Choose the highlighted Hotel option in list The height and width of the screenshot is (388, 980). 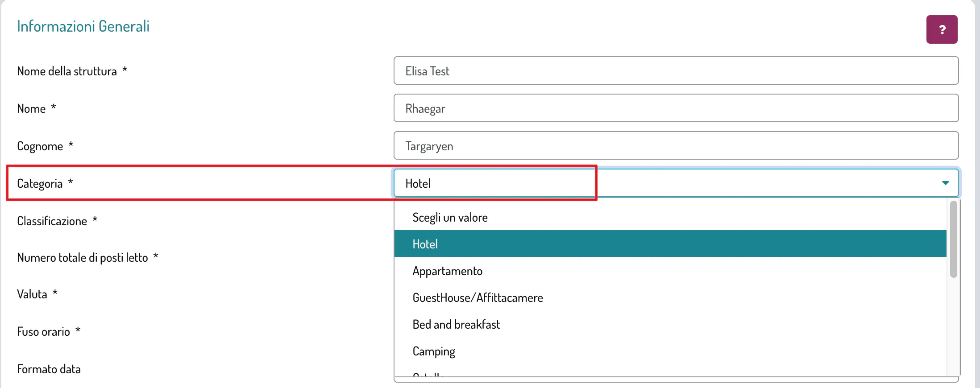click(x=425, y=244)
